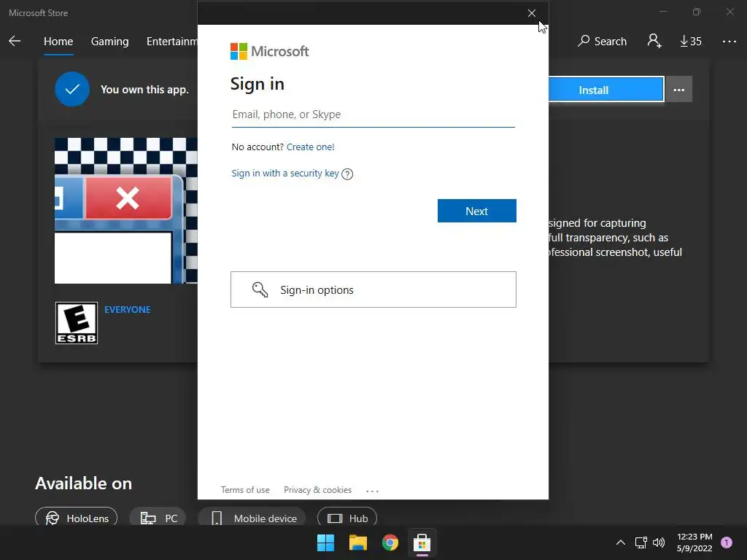Click Sign in with a security key
Image resolution: width=747 pixels, height=560 pixels.
(x=285, y=174)
